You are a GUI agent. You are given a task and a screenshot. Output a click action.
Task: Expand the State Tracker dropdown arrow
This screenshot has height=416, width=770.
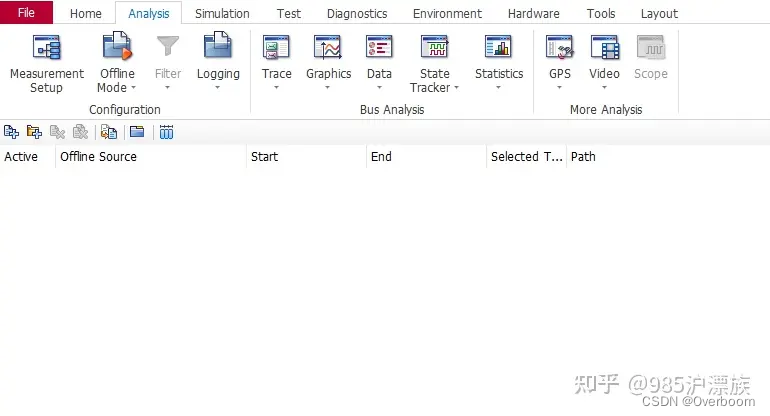tap(456, 88)
